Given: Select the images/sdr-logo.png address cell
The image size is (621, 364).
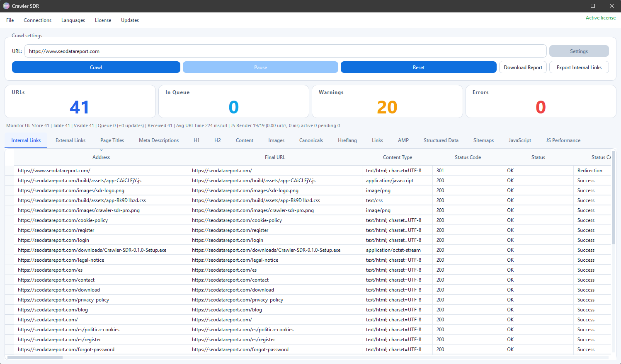Looking at the screenshot, I should (101, 190).
